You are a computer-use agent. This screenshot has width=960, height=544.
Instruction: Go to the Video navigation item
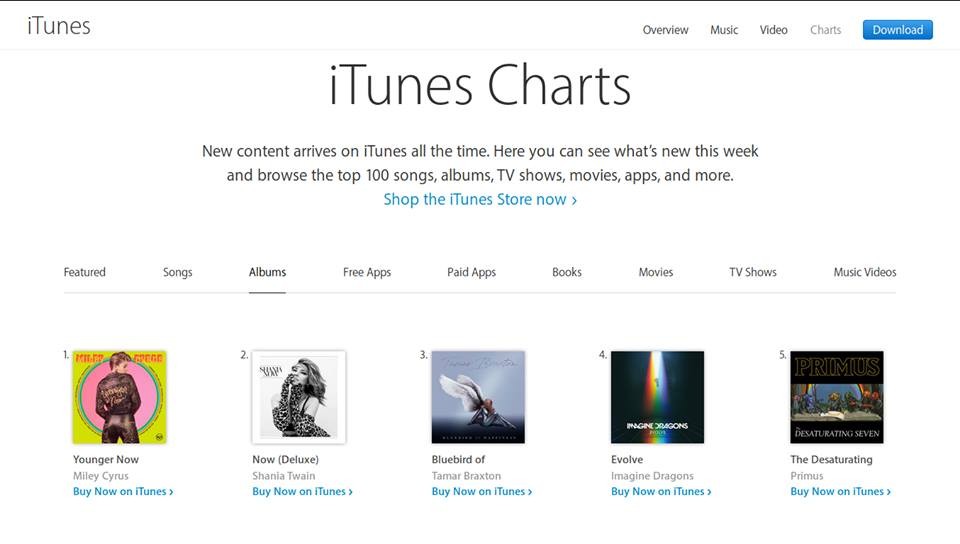pyautogui.click(x=773, y=30)
